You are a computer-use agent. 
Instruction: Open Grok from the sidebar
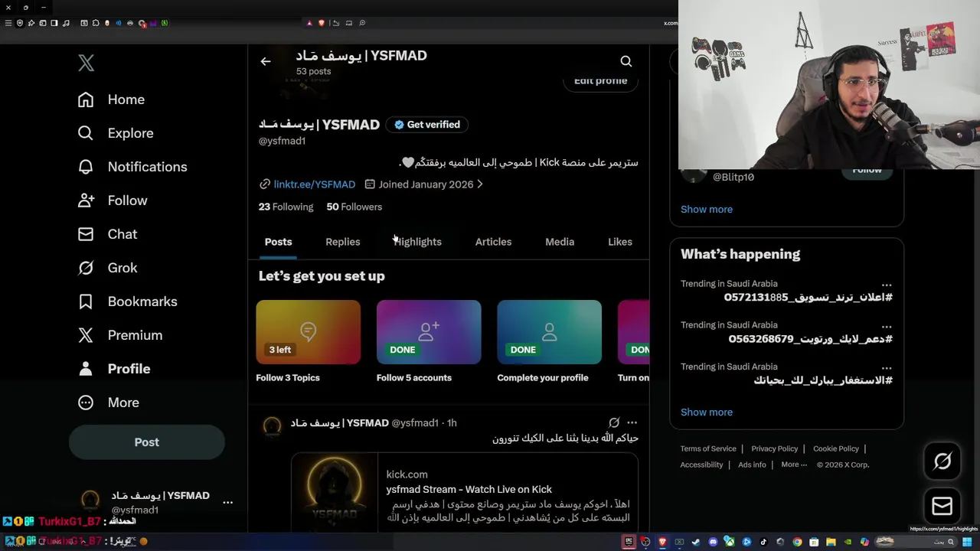(x=107, y=268)
